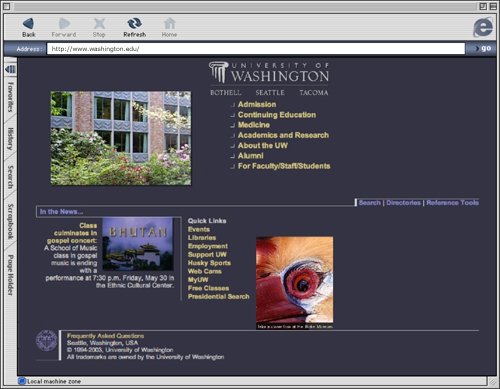Click the window close box in title bar
Image resolution: width=500 pixels, height=389 pixels.
pyautogui.click(x=7, y=6)
